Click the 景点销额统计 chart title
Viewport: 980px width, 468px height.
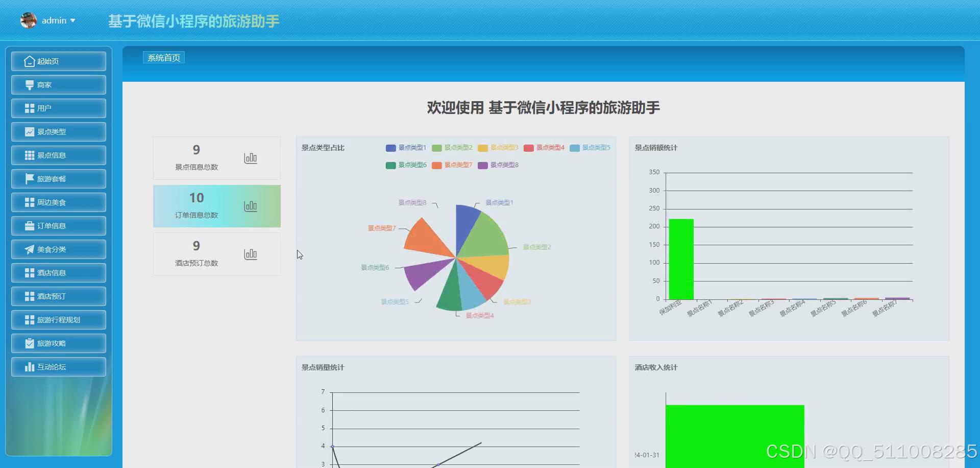(656, 148)
